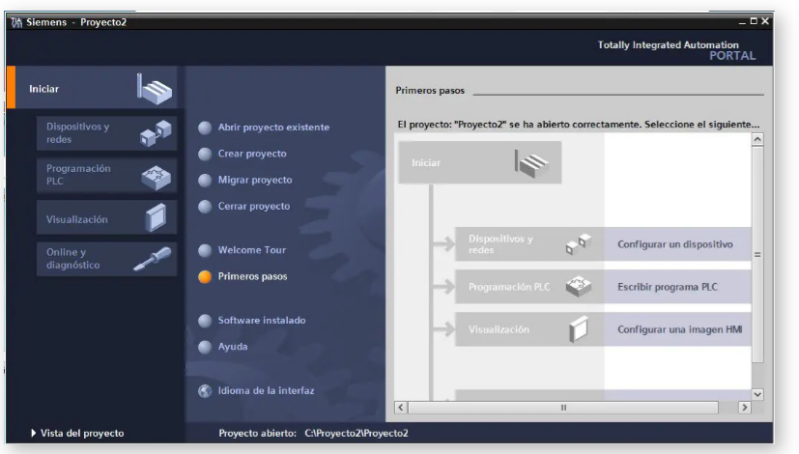Image resolution: width=799 pixels, height=454 pixels.
Task: Click Idioma de la interfaz label
Action: click(266, 391)
